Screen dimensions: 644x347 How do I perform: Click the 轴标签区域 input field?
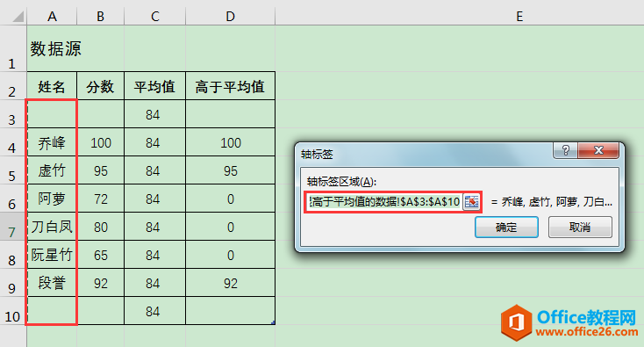tap(384, 202)
